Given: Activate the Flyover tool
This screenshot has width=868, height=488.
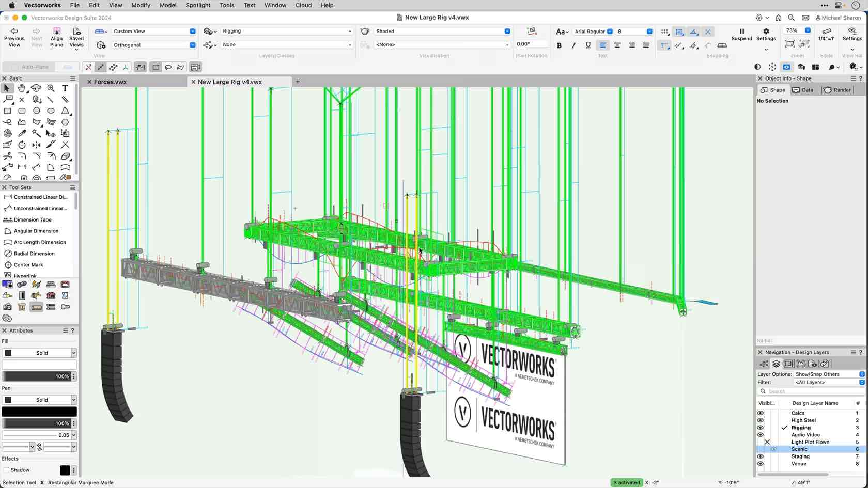Looking at the screenshot, I should pos(36,88).
